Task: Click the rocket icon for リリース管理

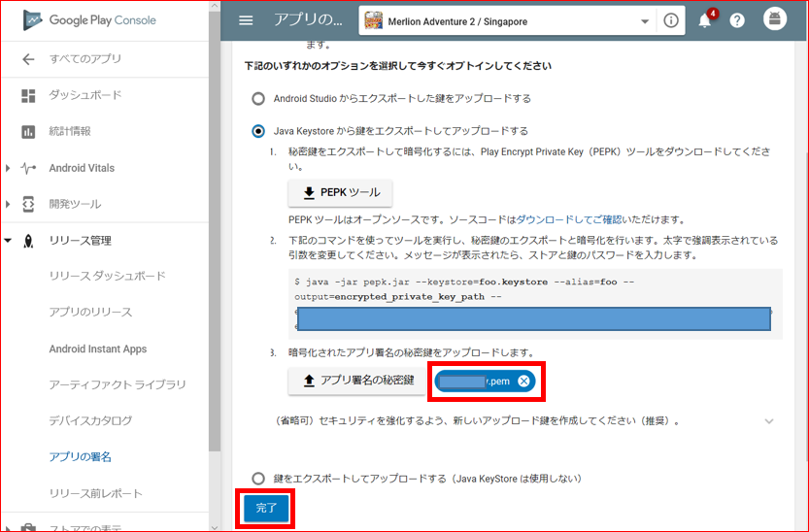Action: (28, 241)
